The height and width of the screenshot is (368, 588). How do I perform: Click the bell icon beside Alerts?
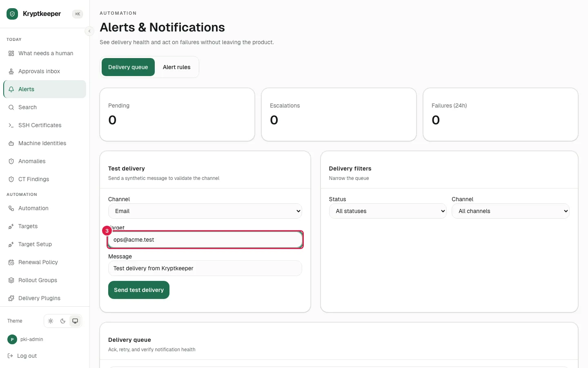(11, 90)
